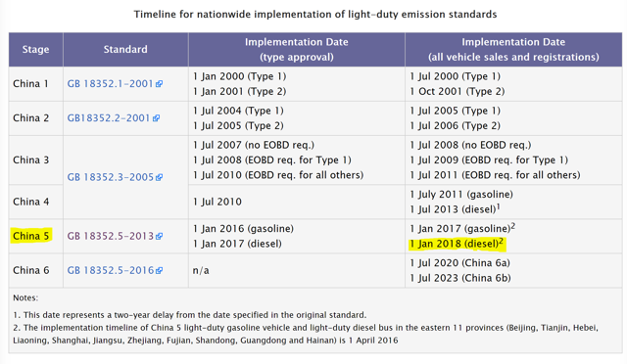Click external link icon beside GB 18352.5-2016

159,270
